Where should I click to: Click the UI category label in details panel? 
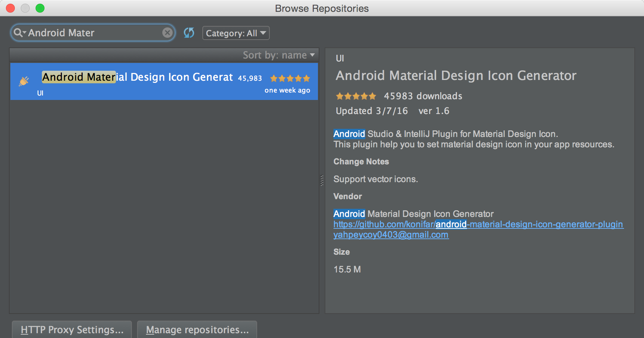click(x=340, y=58)
